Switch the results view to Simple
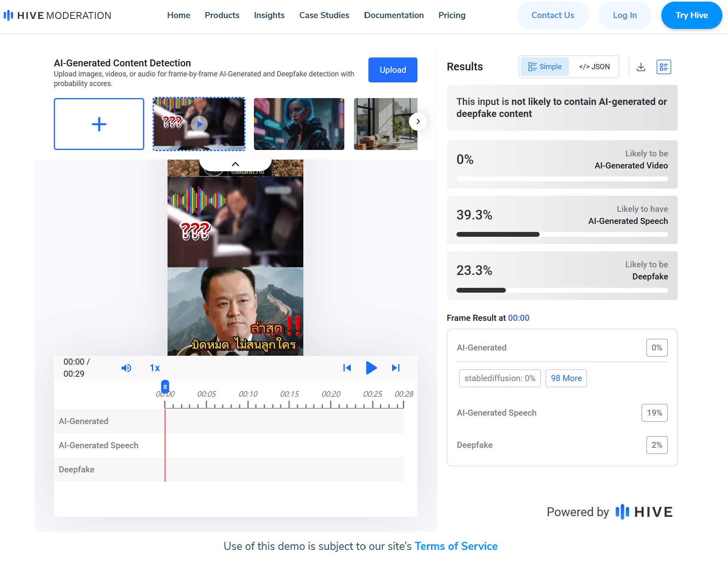 pos(545,67)
